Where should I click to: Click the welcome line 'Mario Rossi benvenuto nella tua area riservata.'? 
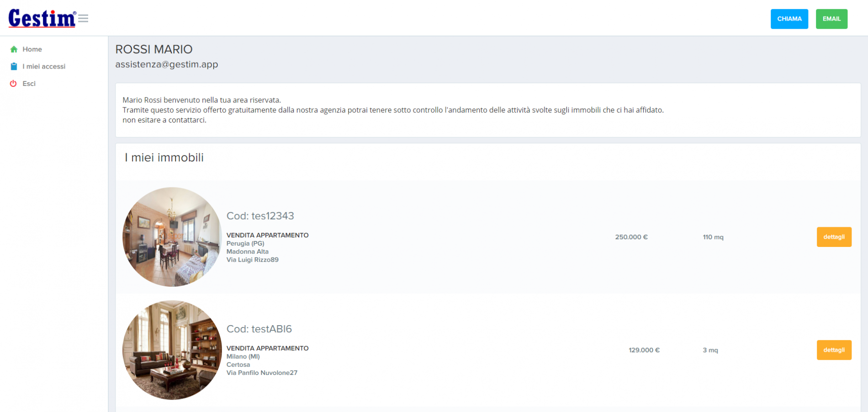(201, 100)
